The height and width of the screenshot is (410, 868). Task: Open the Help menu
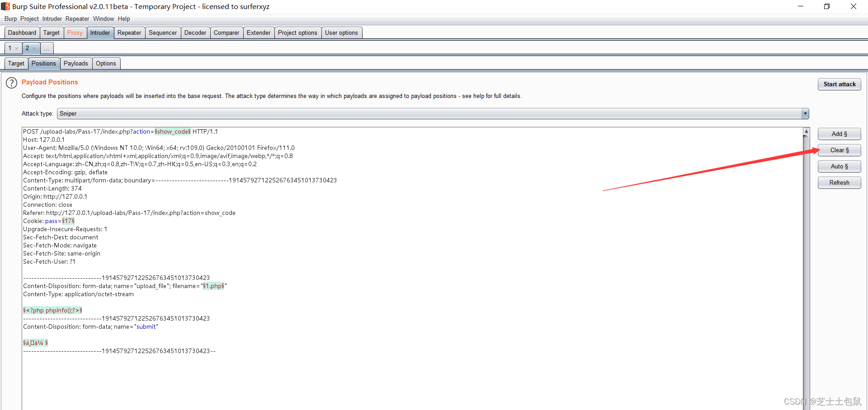click(124, 19)
